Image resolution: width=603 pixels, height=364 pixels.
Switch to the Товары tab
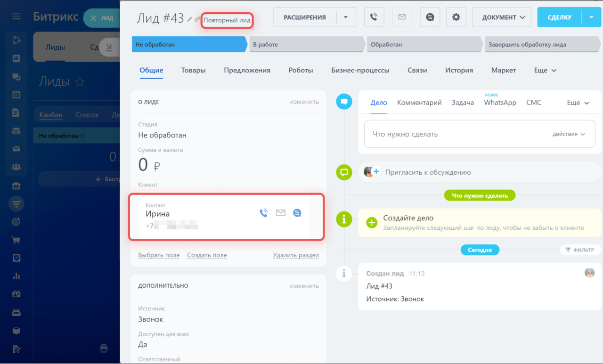193,70
